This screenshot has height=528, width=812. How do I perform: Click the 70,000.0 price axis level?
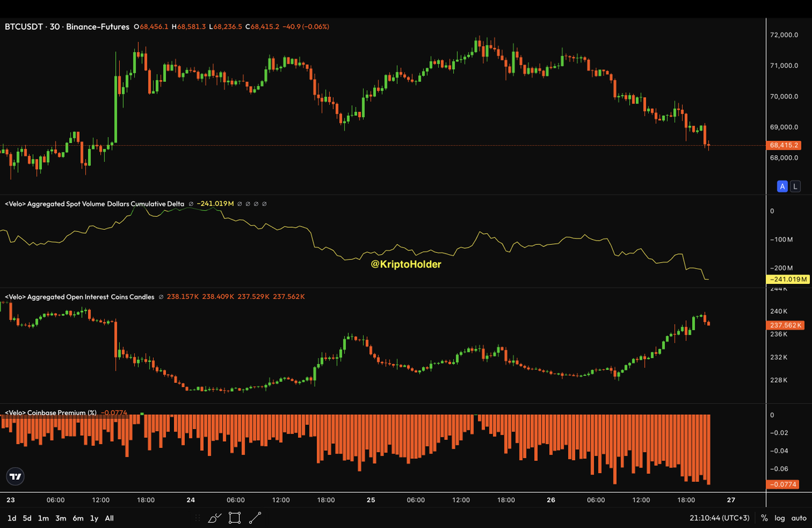point(784,96)
